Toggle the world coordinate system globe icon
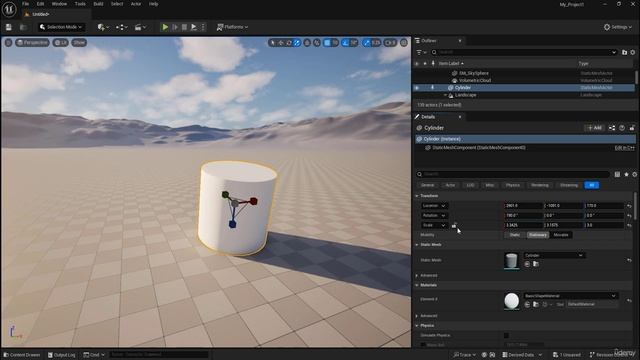Image resolution: width=640 pixels, height=360 pixels. click(x=307, y=42)
